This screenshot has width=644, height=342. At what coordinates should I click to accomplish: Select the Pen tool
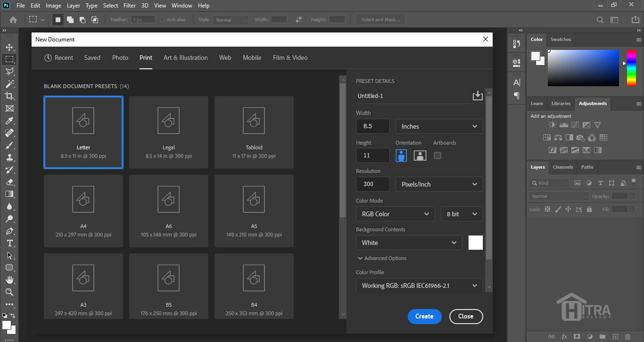[9, 231]
